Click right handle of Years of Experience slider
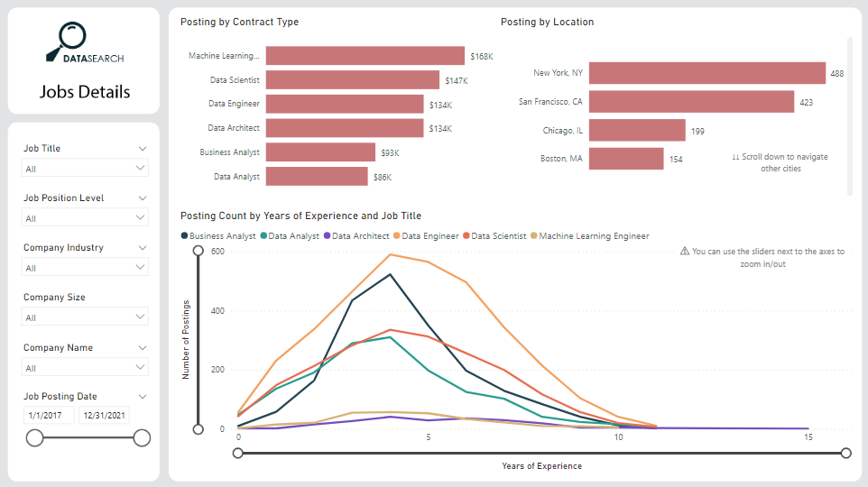The height and width of the screenshot is (487, 868). tap(845, 453)
